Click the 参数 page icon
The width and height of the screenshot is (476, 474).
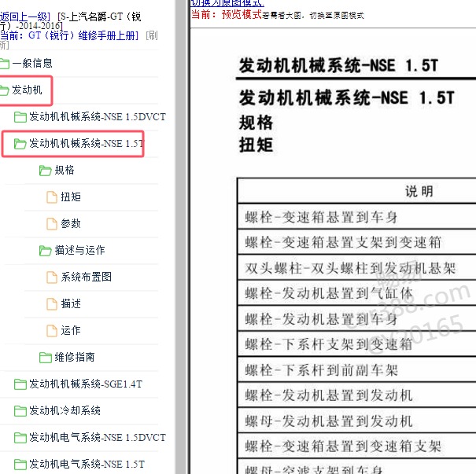[x=52, y=223]
